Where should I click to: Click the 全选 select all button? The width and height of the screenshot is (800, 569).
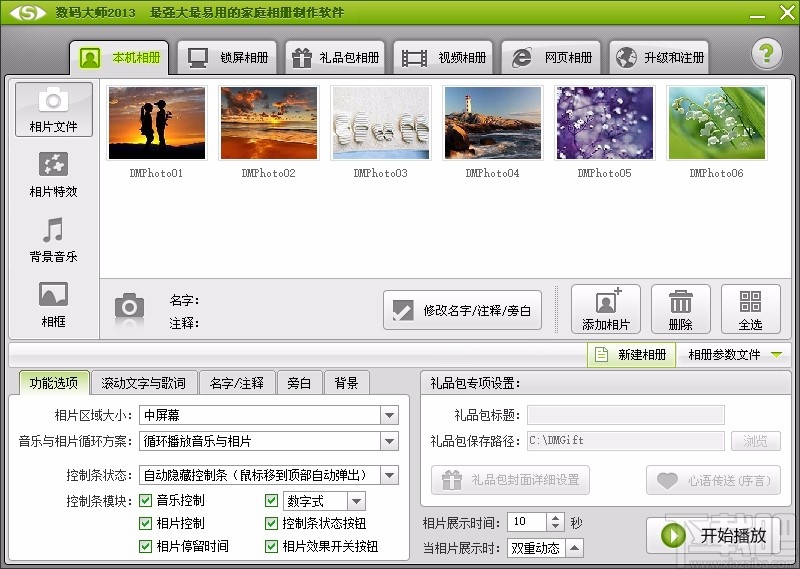751,309
